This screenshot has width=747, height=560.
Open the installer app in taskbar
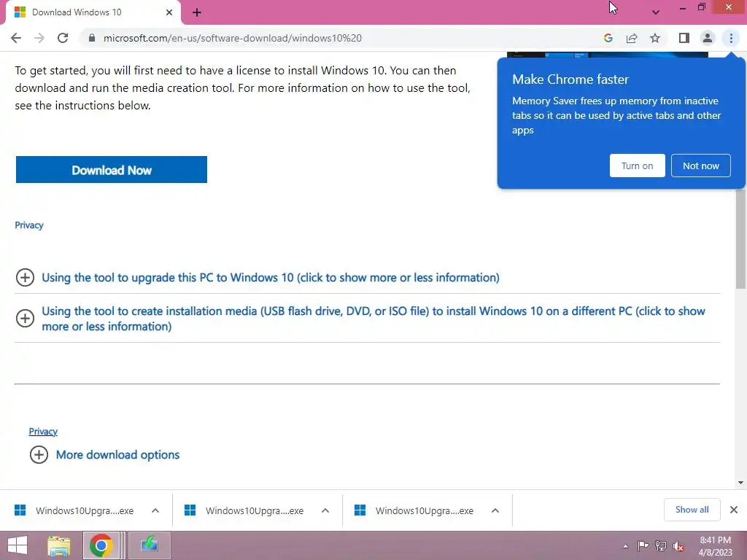click(149, 545)
